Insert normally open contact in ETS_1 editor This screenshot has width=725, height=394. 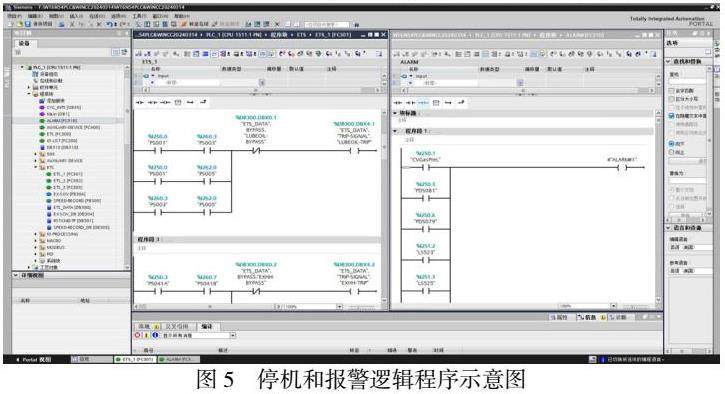click(x=140, y=103)
